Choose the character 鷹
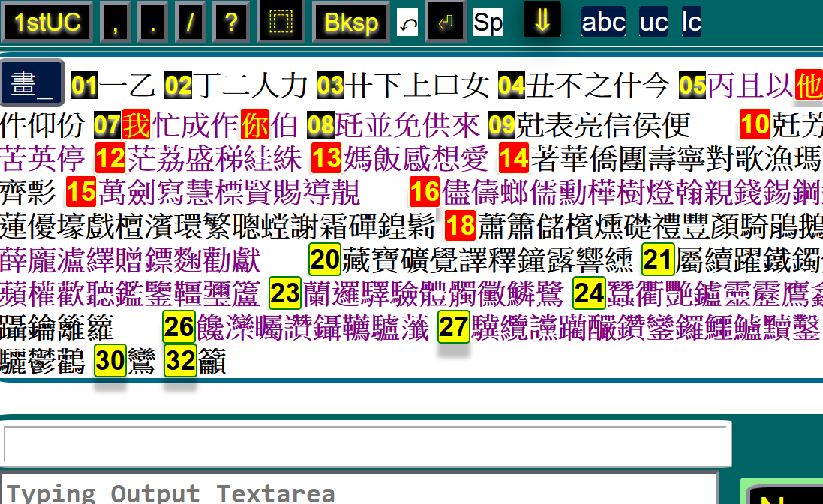The height and width of the screenshot is (504, 823). pyautogui.click(x=796, y=292)
